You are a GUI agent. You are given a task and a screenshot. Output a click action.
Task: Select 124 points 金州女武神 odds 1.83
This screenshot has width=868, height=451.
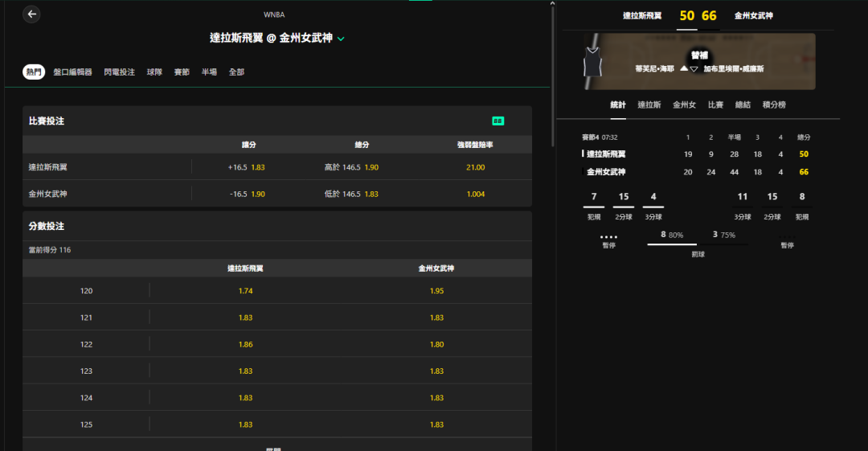click(x=436, y=398)
